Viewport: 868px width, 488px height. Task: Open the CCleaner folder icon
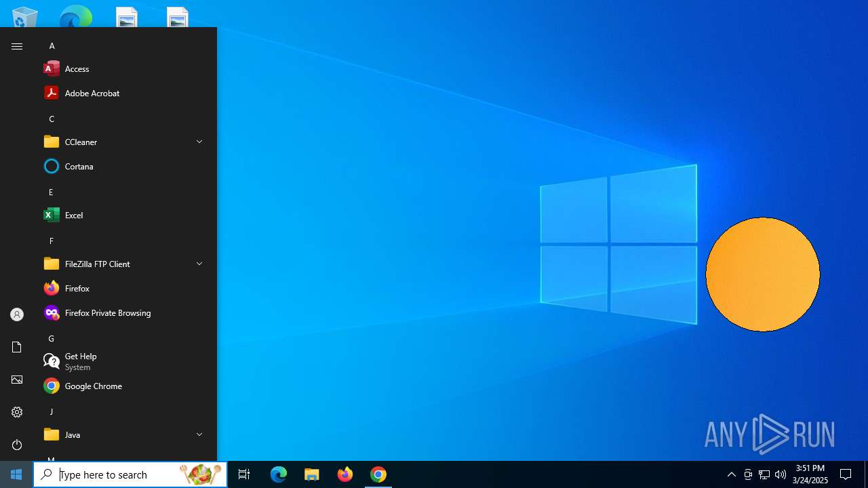(x=52, y=142)
